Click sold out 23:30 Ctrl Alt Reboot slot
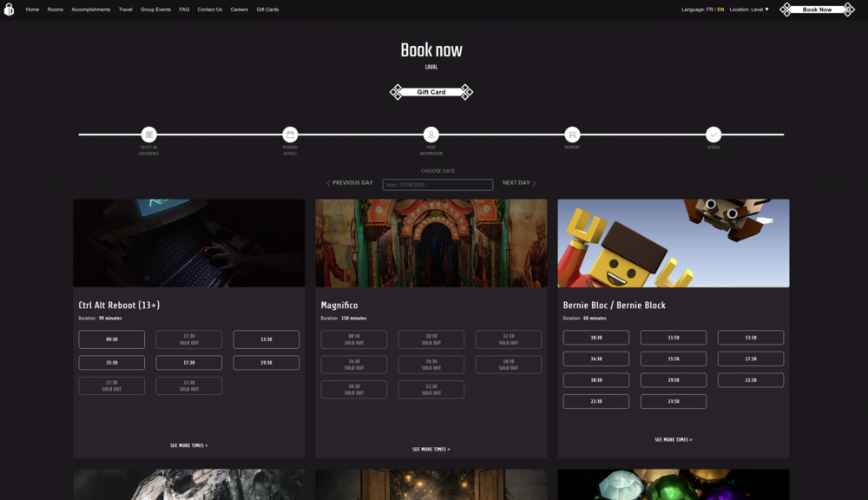868x500 pixels. (x=188, y=386)
